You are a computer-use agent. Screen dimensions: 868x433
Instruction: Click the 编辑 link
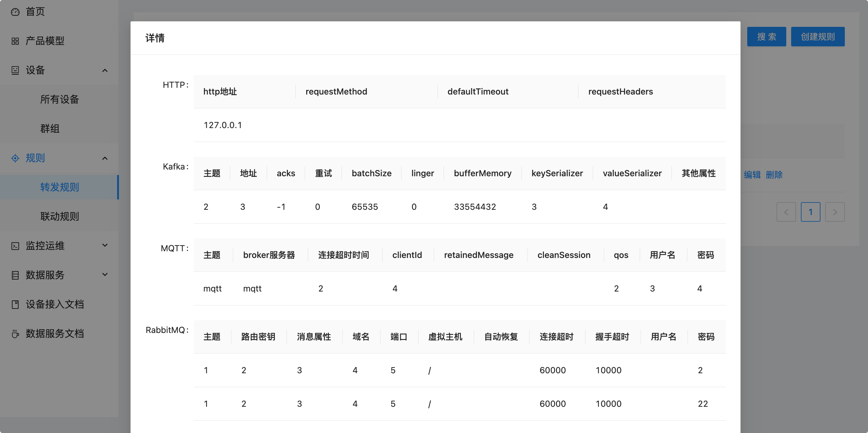click(752, 174)
